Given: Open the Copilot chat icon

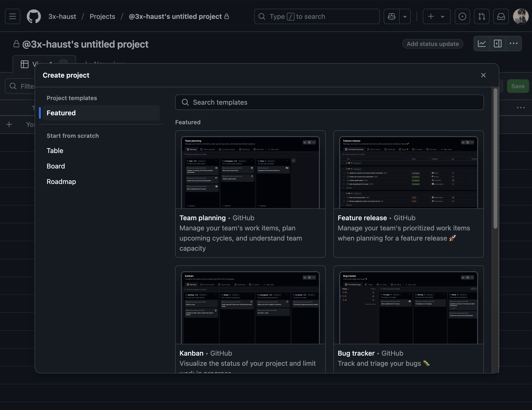Looking at the screenshot, I should click(391, 16).
